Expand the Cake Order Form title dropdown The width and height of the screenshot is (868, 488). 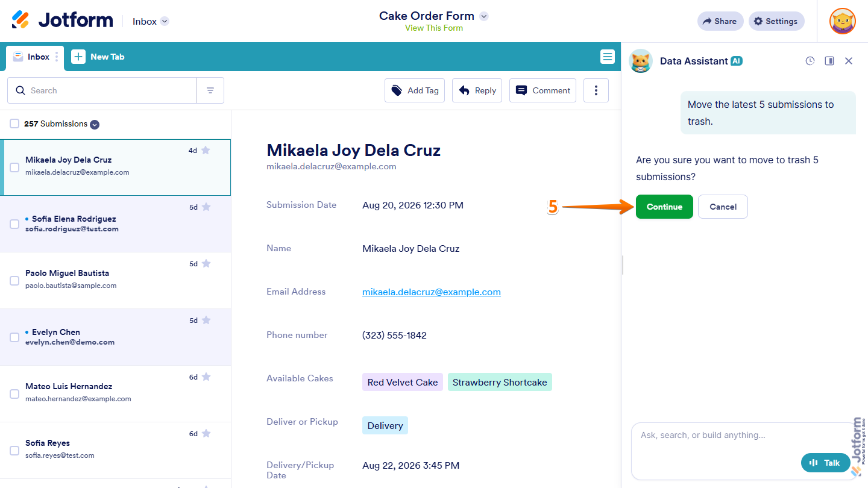tap(483, 16)
